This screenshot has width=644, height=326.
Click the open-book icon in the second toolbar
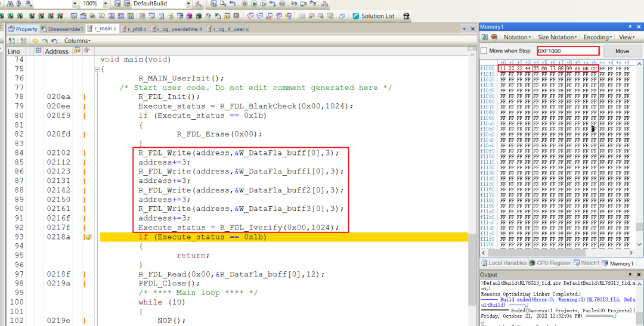(101, 16)
